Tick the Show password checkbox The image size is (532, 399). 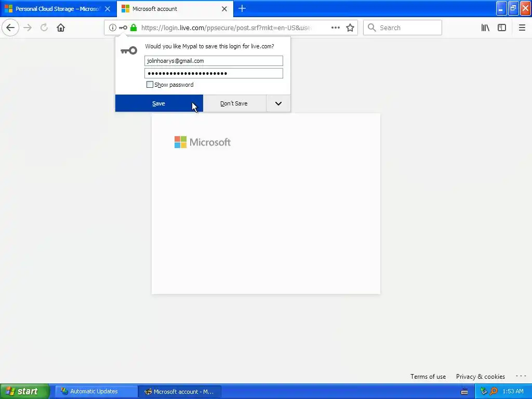150,85
